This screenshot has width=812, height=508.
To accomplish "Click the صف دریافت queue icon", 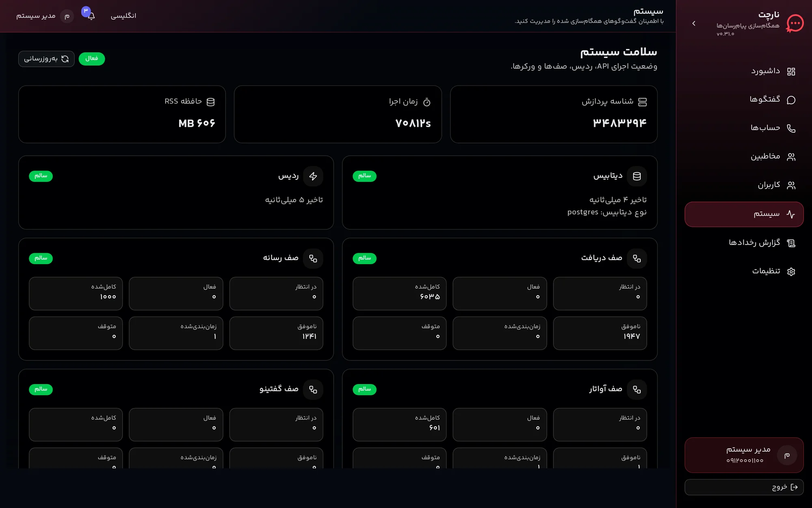I will coord(637,258).
